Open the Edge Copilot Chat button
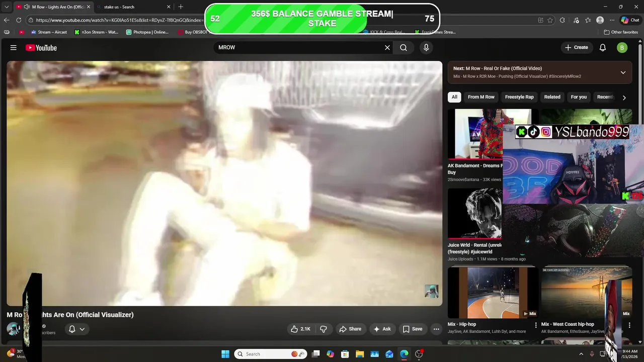The height and width of the screenshot is (362, 644). pos(630,20)
